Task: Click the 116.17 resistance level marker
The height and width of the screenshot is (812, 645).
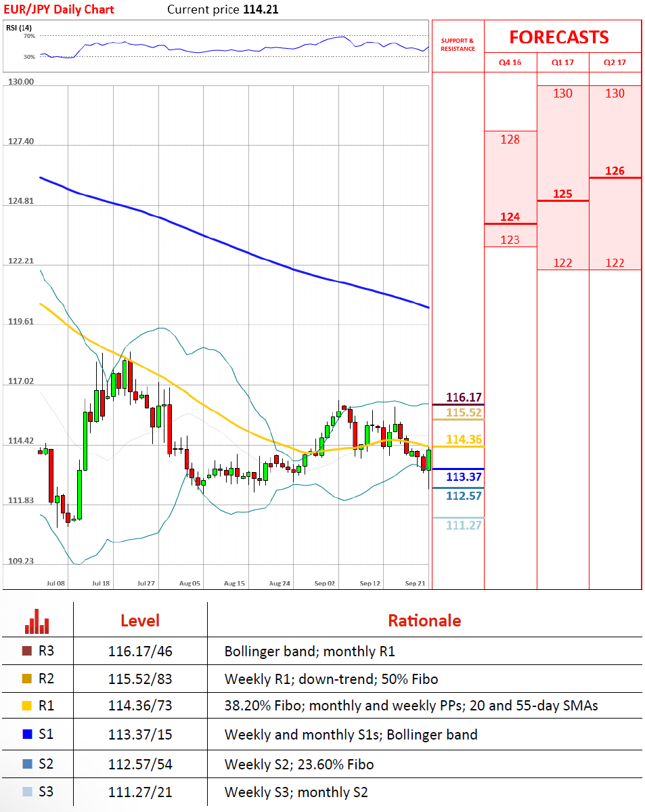Action: [x=464, y=398]
